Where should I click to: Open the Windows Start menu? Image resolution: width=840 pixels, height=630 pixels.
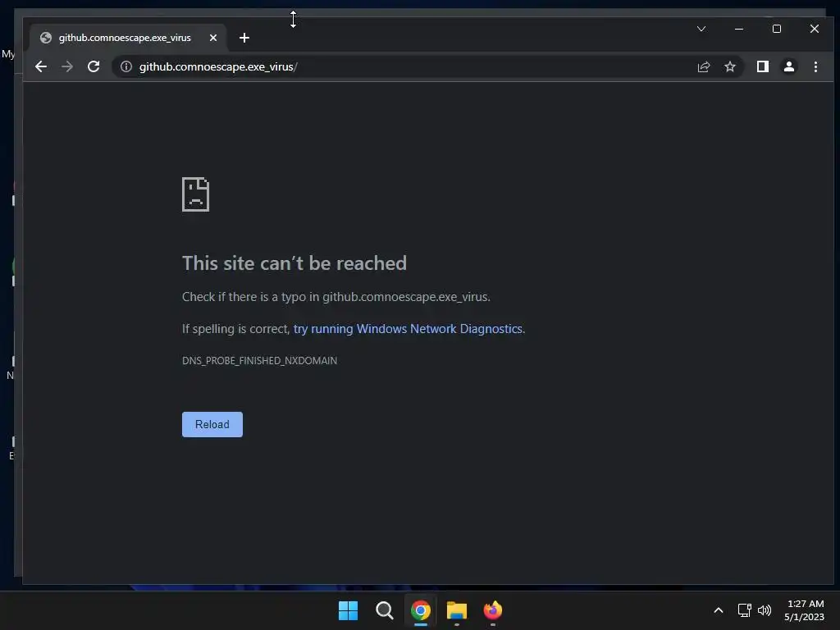tap(348, 610)
